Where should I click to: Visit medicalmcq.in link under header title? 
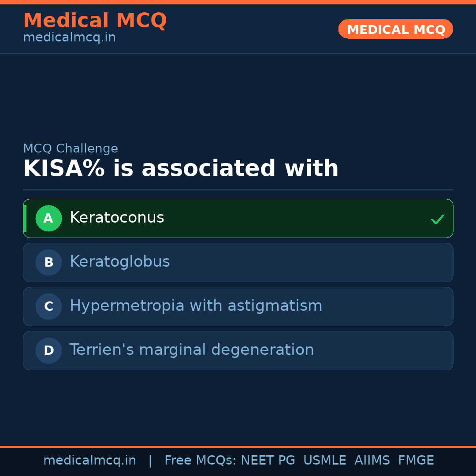pyautogui.click(x=69, y=37)
